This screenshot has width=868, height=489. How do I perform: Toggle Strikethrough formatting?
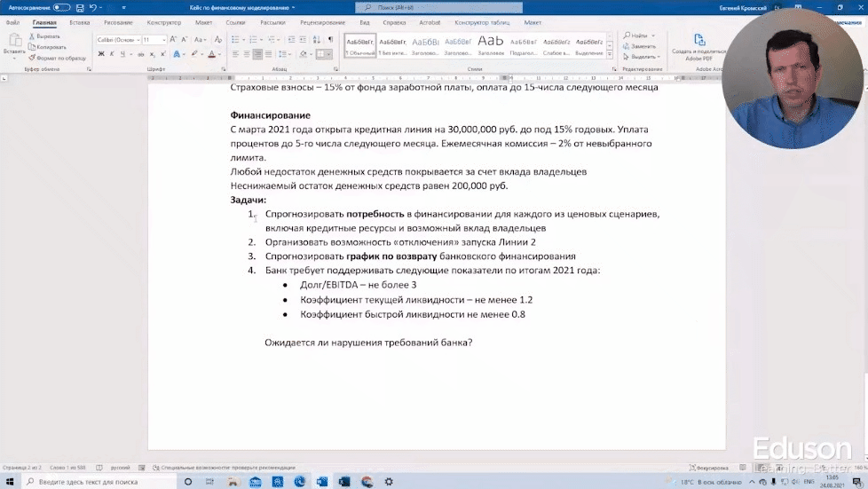(x=140, y=54)
